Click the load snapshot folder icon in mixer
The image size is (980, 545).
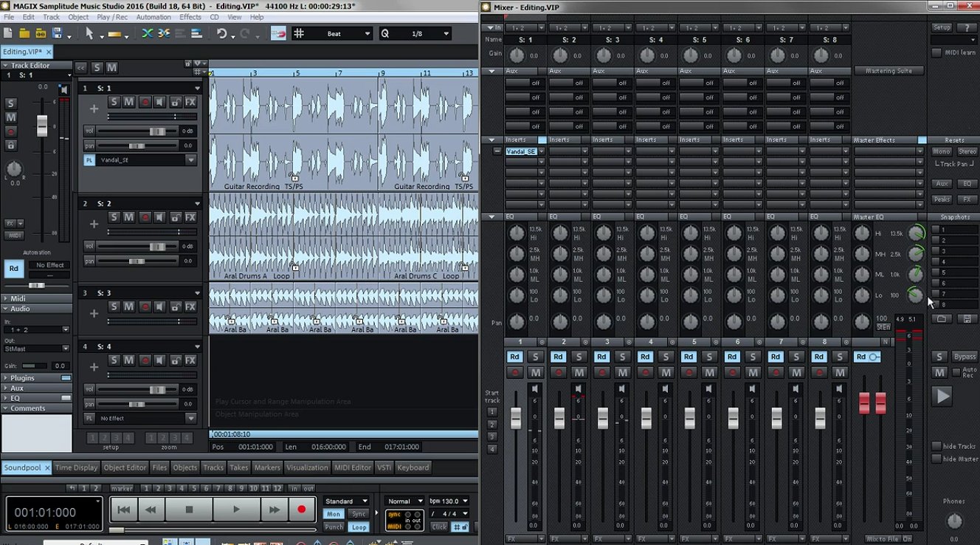[x=940, y=319]
